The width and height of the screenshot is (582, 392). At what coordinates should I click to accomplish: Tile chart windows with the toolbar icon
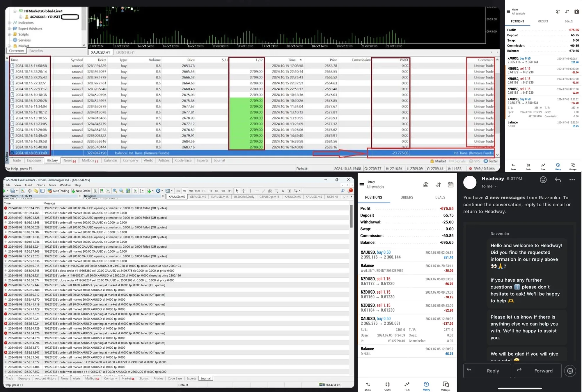coord(128,191)
